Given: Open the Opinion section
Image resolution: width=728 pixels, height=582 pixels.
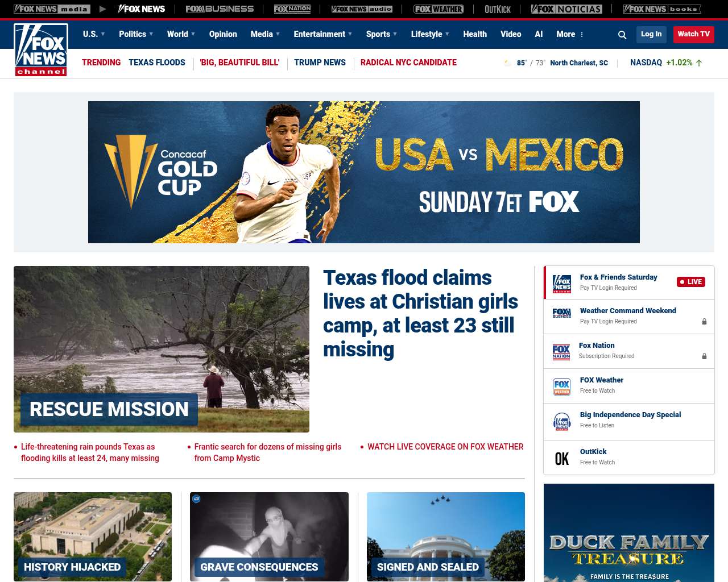Looking at the screenshot, I should click(223, 34).
